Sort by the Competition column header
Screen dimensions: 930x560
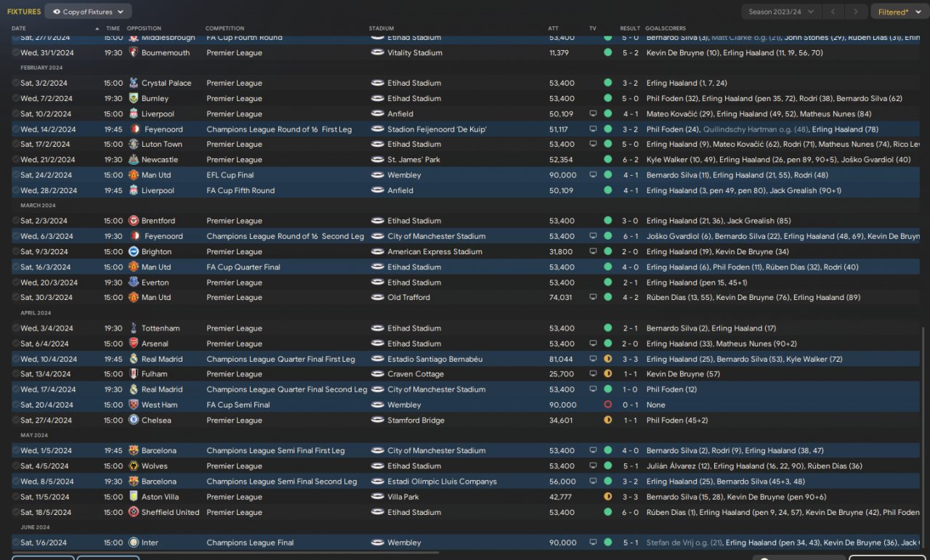(x=225, y=28)
